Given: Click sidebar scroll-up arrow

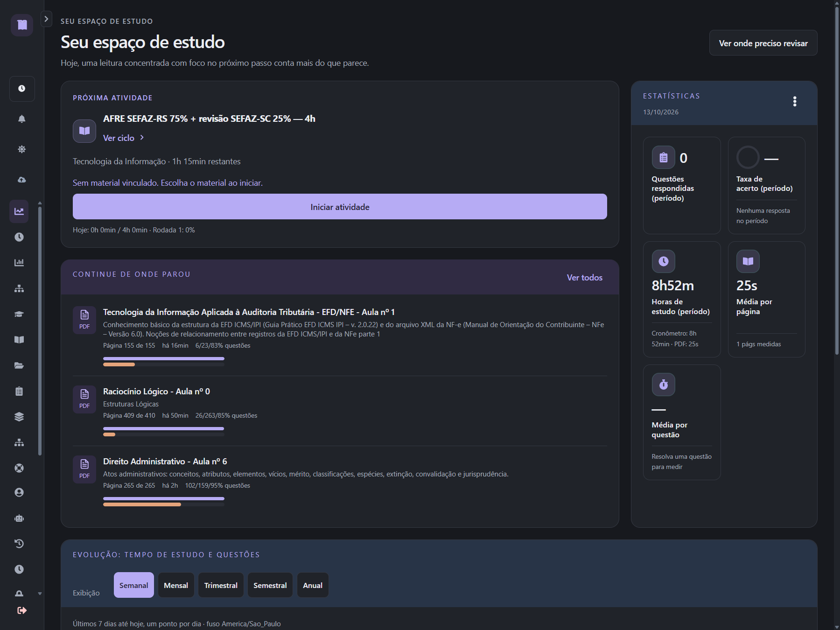Looking at the screenshot, I should pyautogui.click(x=40, y=203).
